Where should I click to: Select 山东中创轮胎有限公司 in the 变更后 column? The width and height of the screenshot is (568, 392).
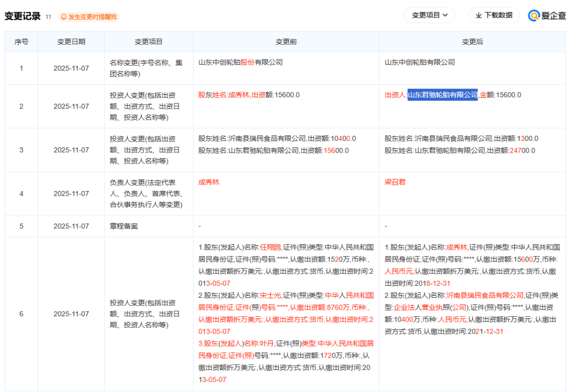tap(420, 62)
